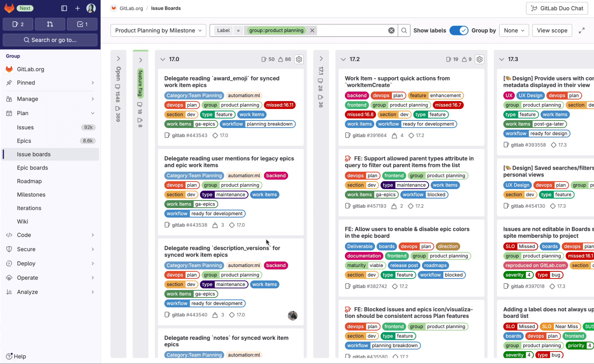Remove the group::product planning filter token
594x364 pixels.
312,31
